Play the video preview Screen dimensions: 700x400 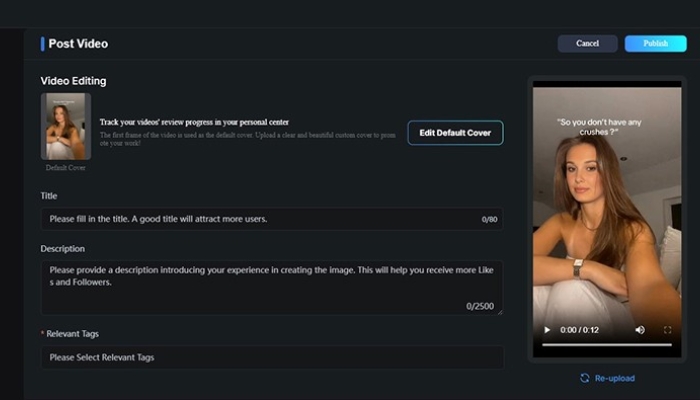(x=546, y=329)
